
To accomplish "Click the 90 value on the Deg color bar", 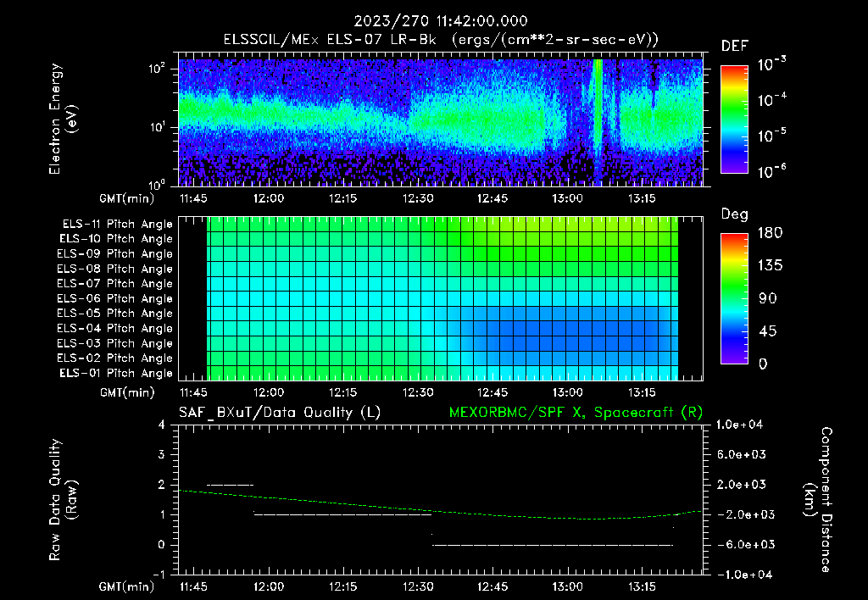I will point(767,298).
